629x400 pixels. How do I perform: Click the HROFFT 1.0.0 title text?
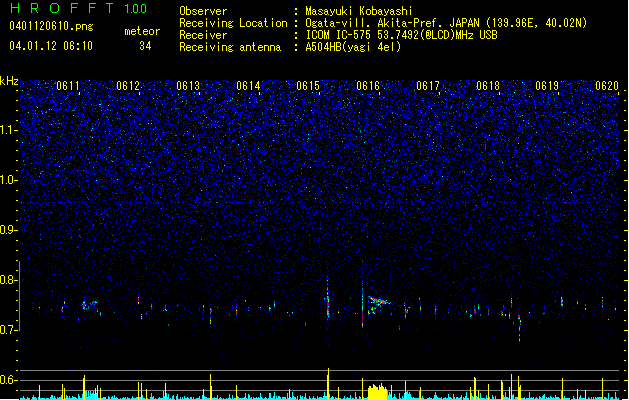79,8
